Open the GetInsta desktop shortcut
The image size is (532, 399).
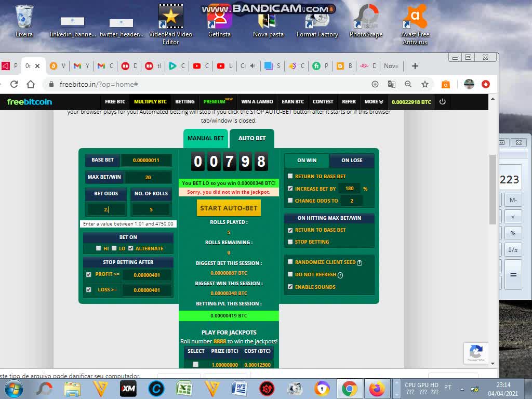click(220, 21)
